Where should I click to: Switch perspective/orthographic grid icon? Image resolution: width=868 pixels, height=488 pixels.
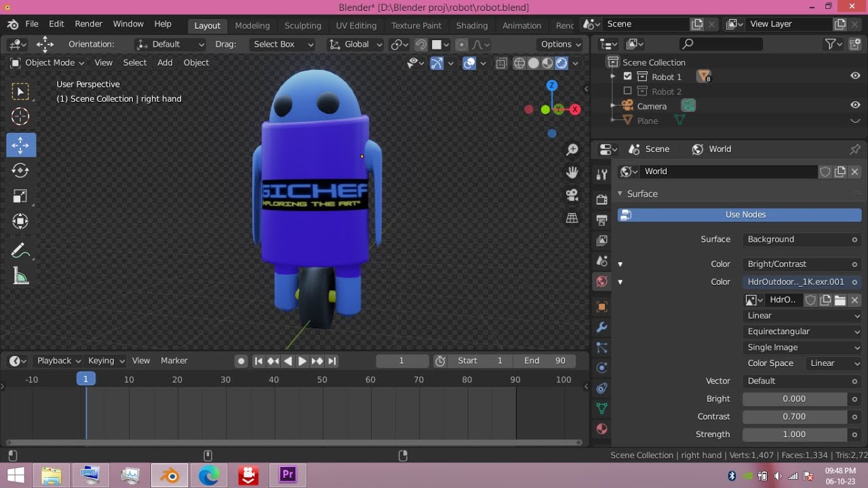point(572,218)
